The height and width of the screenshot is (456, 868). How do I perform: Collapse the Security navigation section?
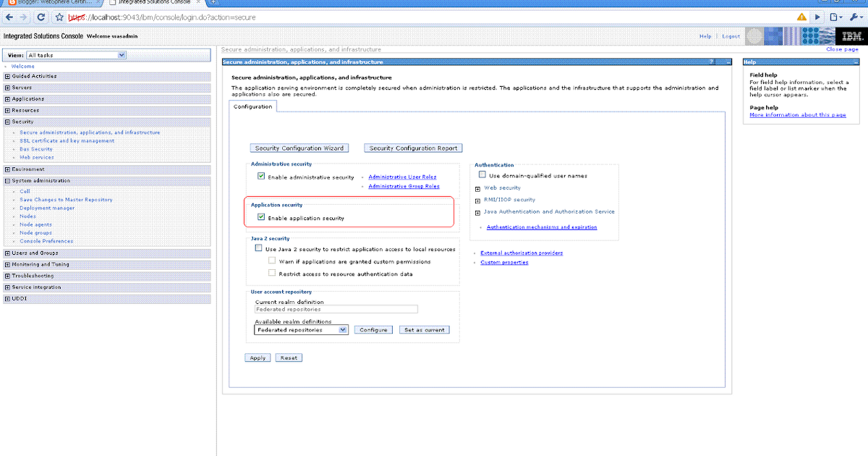pyautogui.click(x=7, y=122)
